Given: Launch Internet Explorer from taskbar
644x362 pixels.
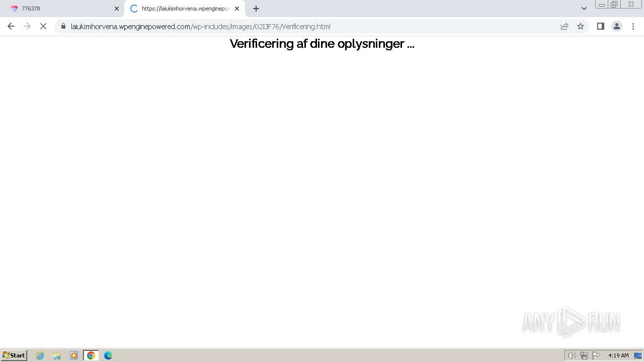Looking at the screenshot, I should tap(40, 355).
